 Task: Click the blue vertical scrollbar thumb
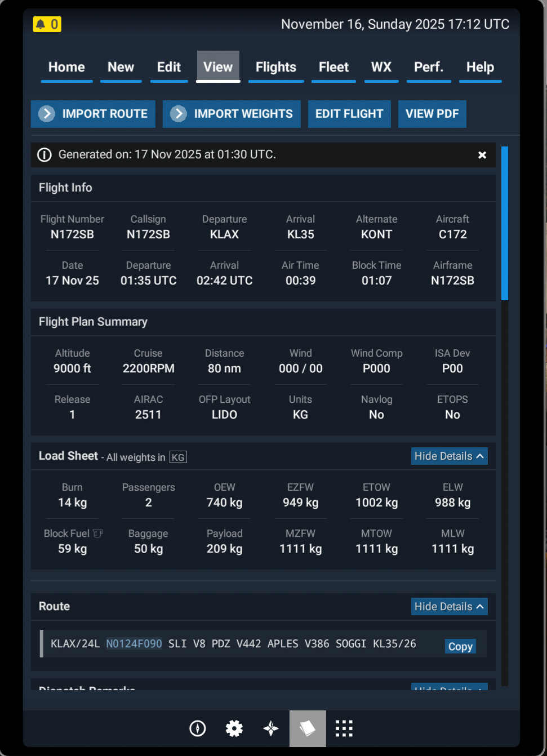[x=505, y=223]
